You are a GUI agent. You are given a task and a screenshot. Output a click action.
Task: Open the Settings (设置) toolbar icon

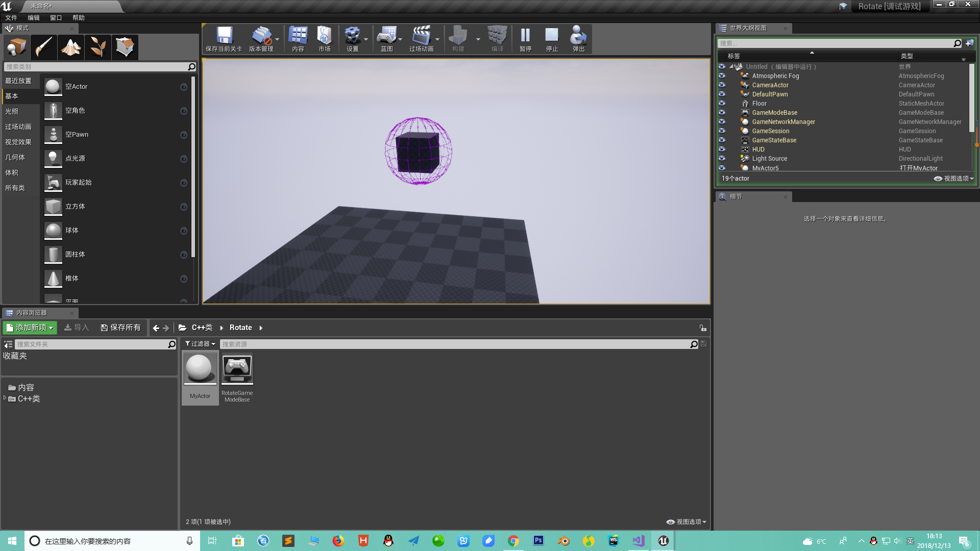pos(353,38)
